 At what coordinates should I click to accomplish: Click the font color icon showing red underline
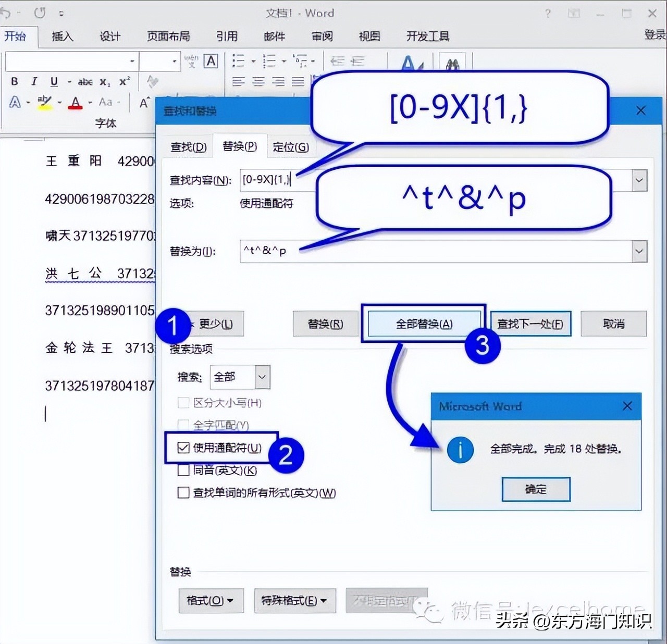tap(76, 102)
